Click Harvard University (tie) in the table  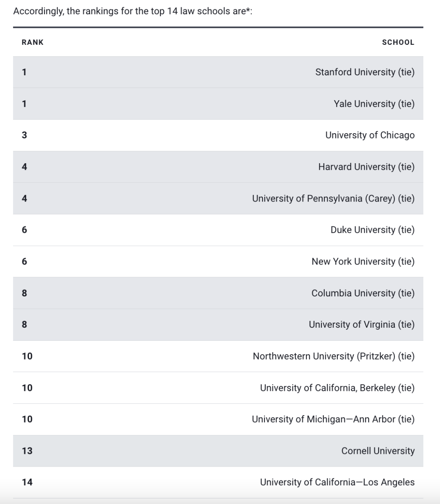(x=366, y=167)
